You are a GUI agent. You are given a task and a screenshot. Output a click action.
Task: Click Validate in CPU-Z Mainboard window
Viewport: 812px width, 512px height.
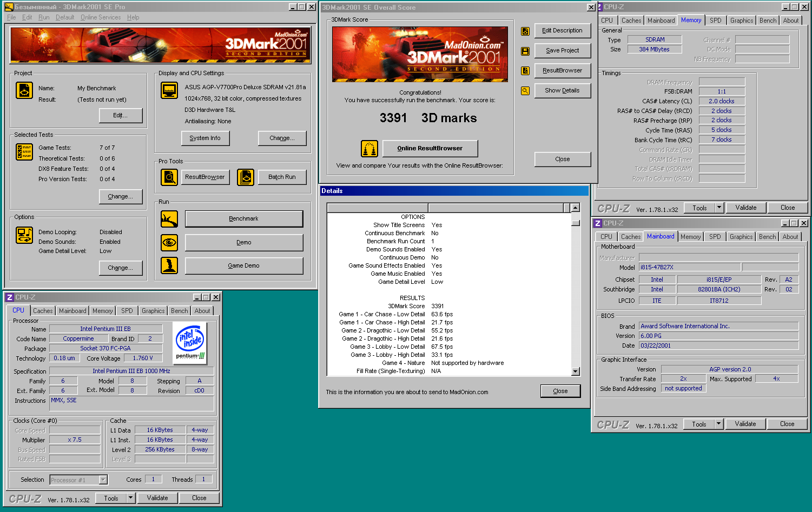click(745, 424)
